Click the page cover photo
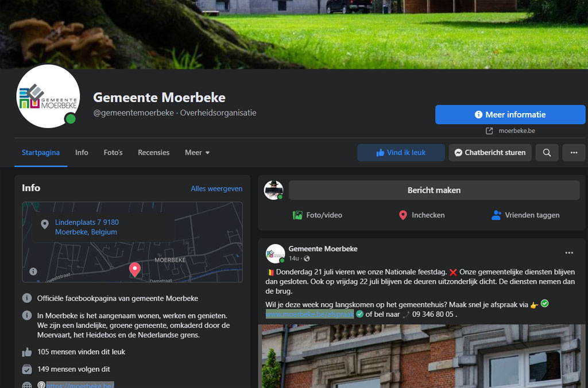 [294, 34]
